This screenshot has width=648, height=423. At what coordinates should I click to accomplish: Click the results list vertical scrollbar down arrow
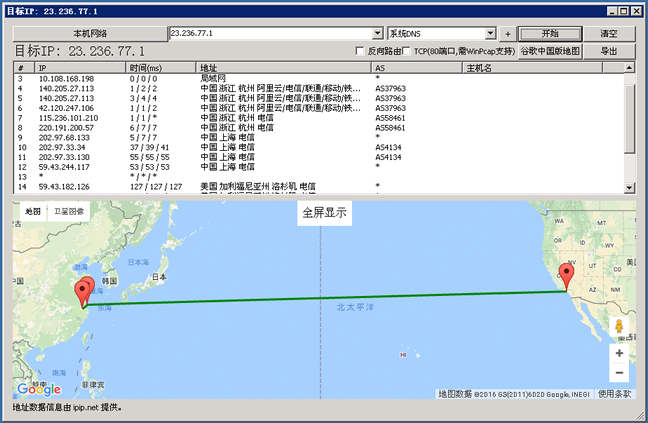pos(629,187)
